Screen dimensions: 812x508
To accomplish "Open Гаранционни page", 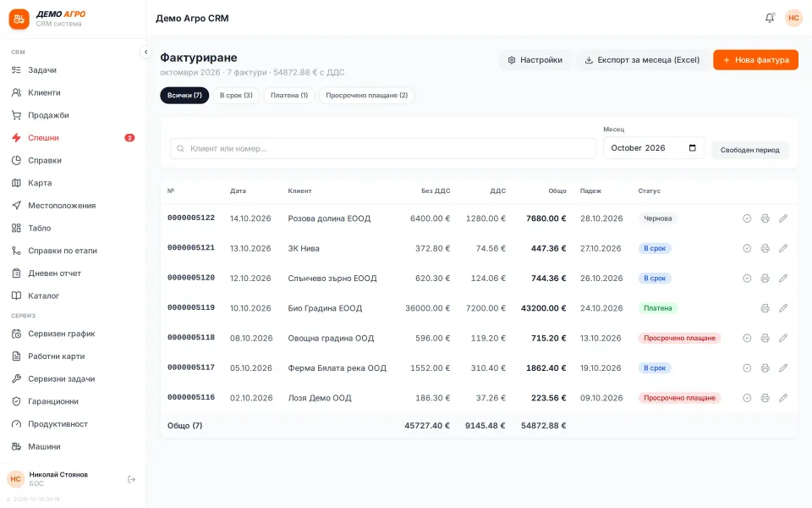I will [x=73, y=401].
